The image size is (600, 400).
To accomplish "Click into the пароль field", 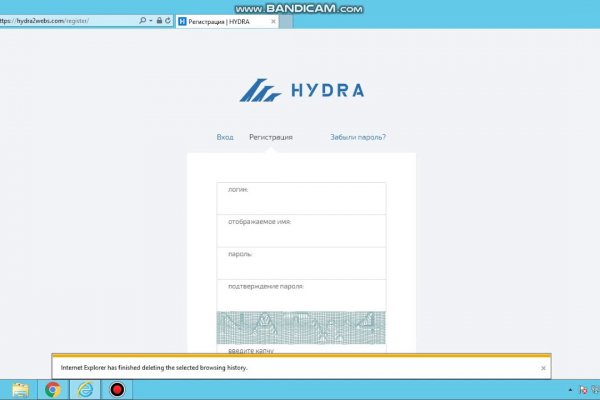I will [301, 264].
